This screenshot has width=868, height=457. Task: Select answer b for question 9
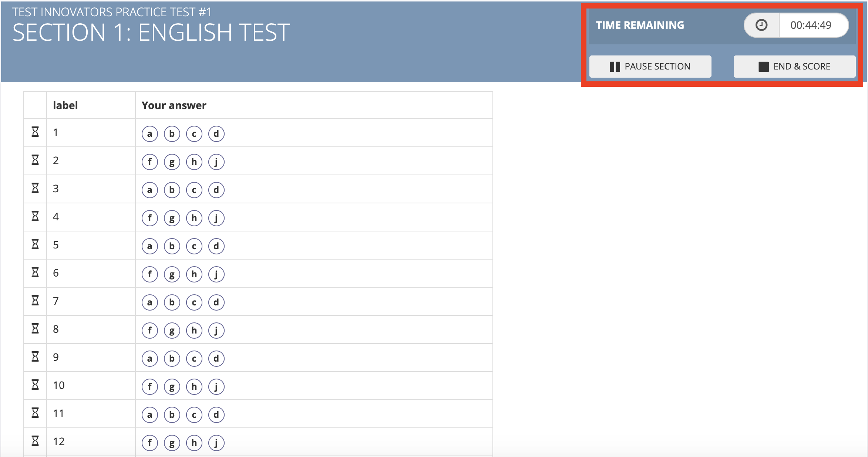tap(172, 359)
